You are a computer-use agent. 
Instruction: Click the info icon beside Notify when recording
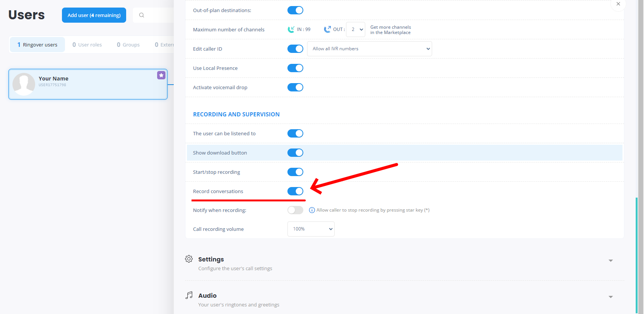click(312, 210)
